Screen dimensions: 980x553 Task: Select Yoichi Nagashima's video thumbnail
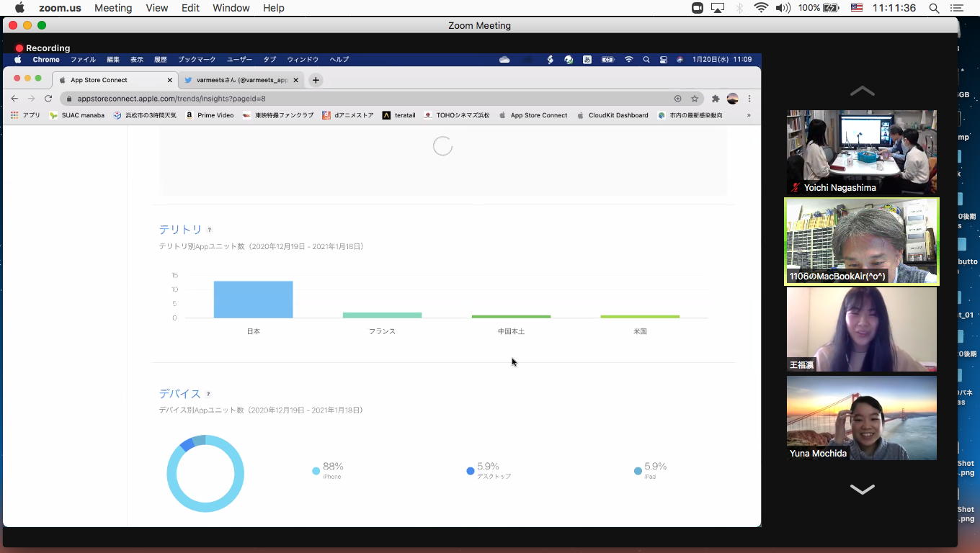tap(862, 152)
